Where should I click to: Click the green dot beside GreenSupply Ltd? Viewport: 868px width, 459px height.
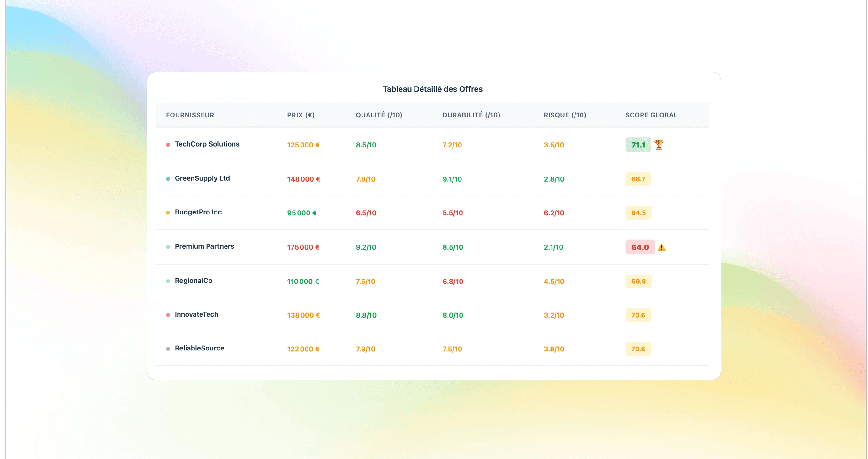click(x=168, y=179)
